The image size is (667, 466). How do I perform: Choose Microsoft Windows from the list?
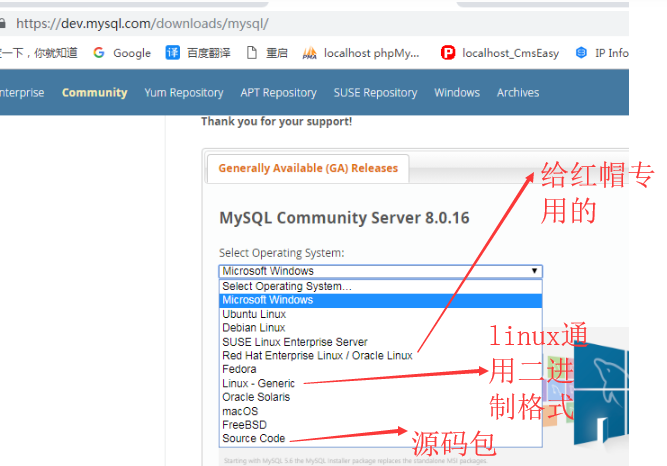coord(380,300)
